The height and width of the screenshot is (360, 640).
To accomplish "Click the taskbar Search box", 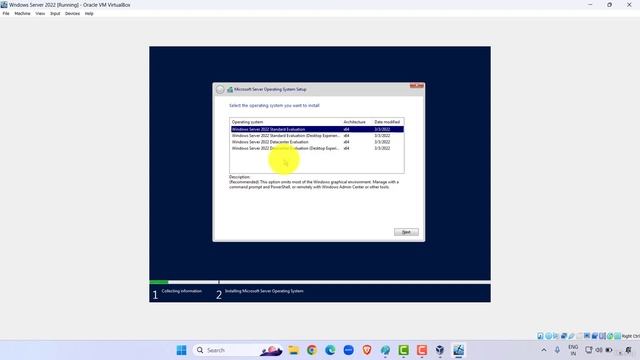I will point(238,350).
